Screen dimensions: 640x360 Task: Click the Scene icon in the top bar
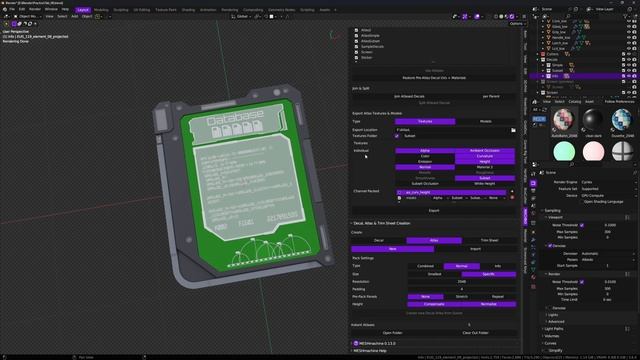click(535, 9)
